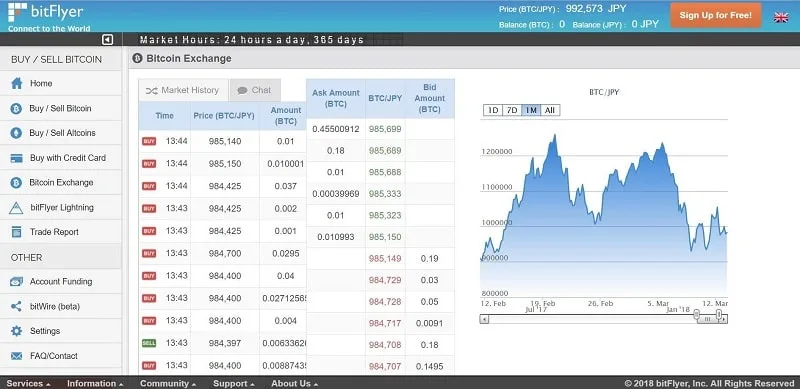Click the bitFlyer Lightning triangle icon
The height and width of the screenshot is (389, 800).
click(x=16, y=208)
